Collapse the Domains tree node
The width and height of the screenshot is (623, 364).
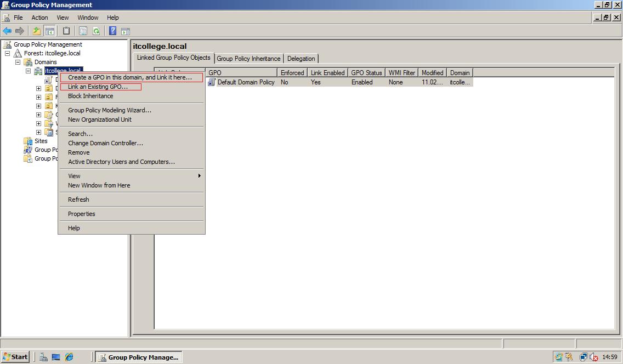(x=18, y=62)
